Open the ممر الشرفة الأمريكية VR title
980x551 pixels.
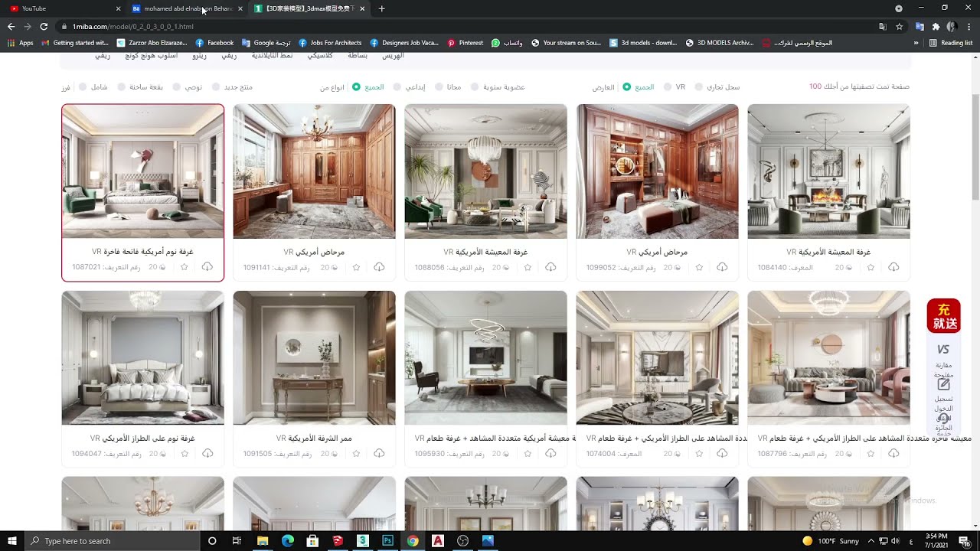click(x=314, y=439)
